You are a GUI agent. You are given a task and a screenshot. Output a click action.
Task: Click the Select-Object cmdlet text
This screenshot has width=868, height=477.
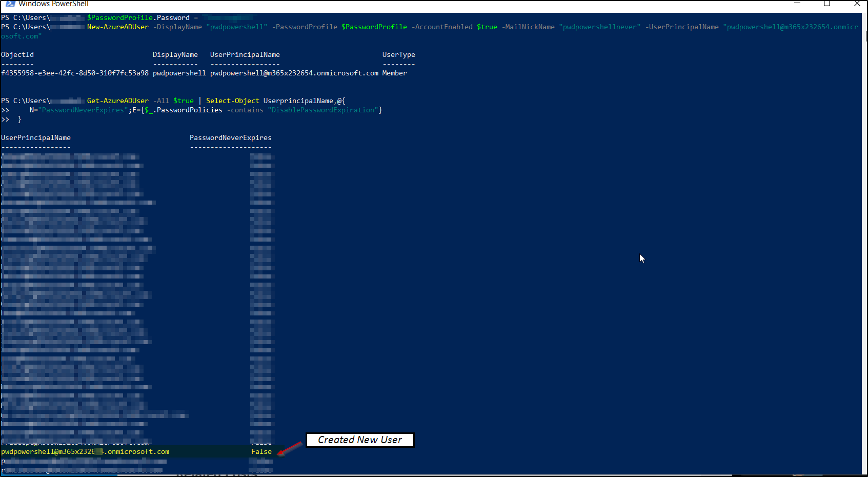[233, 101]
